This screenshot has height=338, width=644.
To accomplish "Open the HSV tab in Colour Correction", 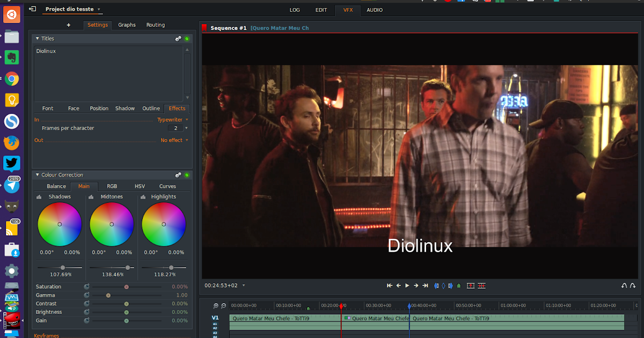I will tap(140, 186).
